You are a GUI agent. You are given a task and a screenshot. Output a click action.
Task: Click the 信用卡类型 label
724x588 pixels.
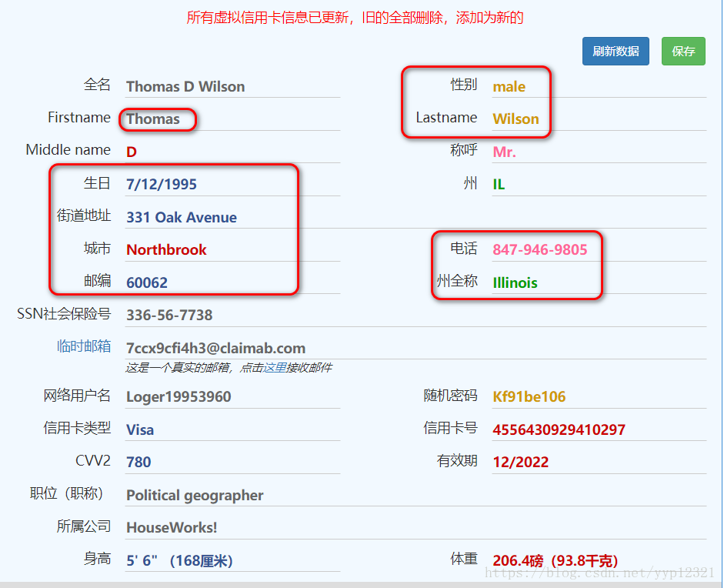coord(77,428)
